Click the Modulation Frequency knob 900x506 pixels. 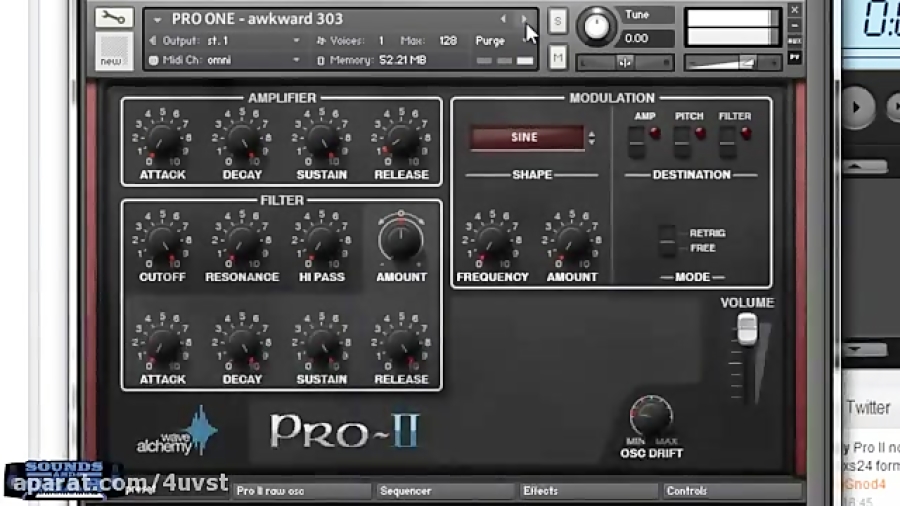click(x=492, y=240)
